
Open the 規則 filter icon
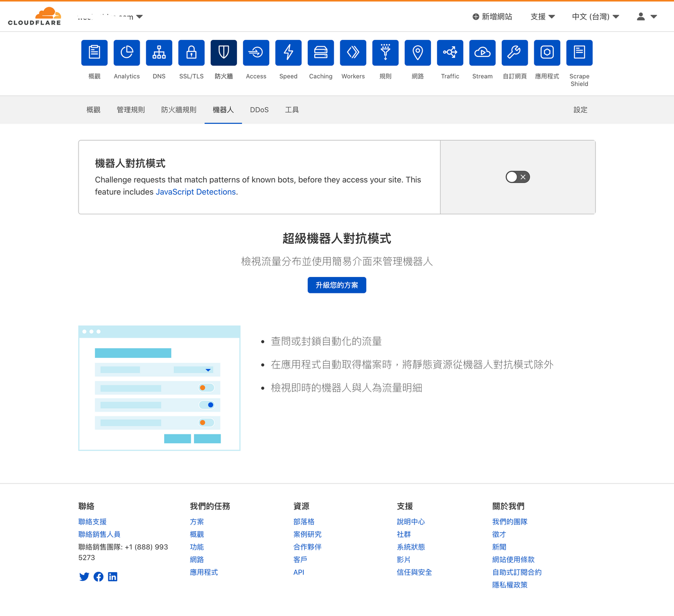385,52
